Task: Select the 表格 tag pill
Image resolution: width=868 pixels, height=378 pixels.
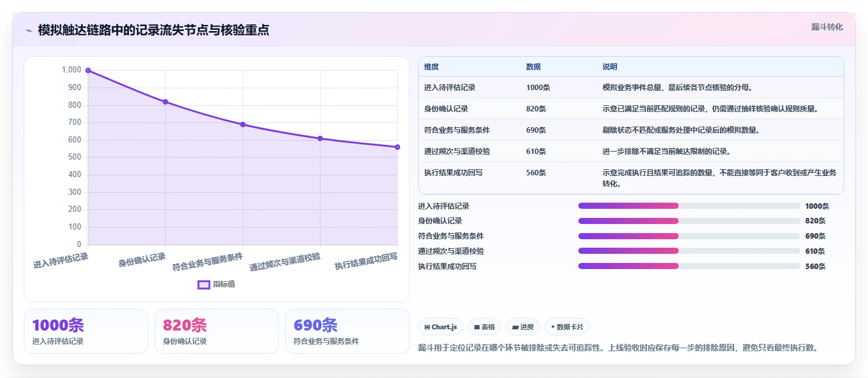Action: coord(485,327)
